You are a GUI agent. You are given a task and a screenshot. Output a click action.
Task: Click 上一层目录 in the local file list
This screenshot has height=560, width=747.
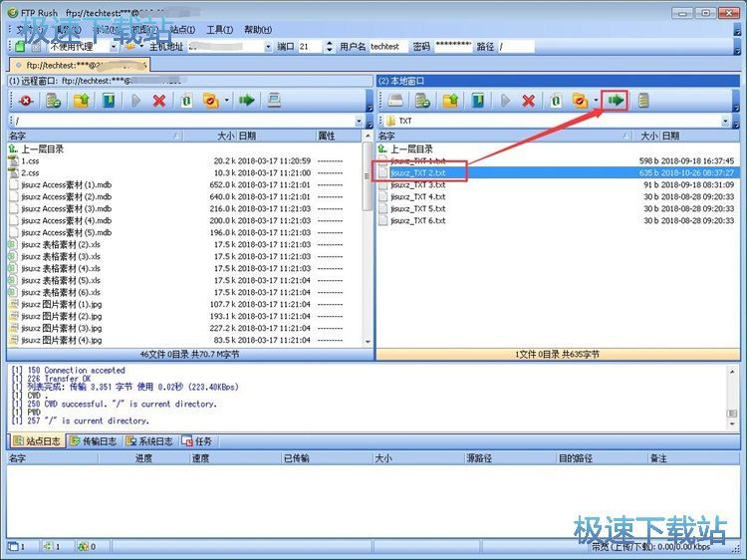(411, 149)
